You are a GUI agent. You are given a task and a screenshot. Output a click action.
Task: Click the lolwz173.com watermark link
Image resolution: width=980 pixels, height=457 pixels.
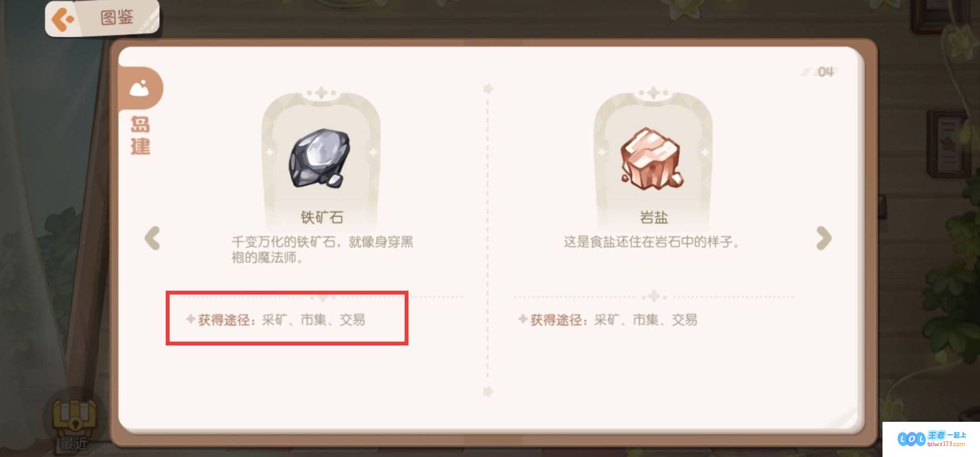(946, 444)
